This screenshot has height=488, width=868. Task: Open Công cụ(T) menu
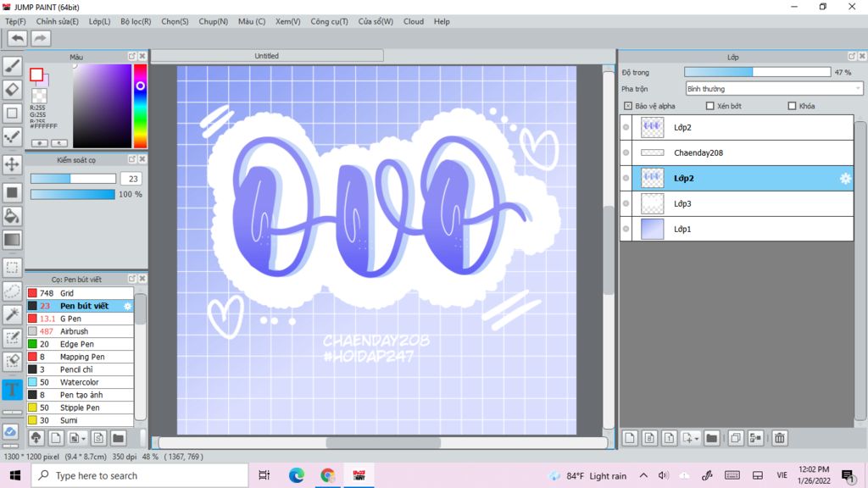[x=329, y=21]
